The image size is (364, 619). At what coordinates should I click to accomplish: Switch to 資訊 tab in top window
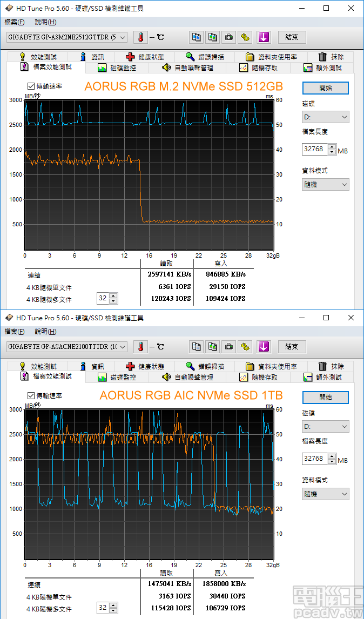(92, 57)
